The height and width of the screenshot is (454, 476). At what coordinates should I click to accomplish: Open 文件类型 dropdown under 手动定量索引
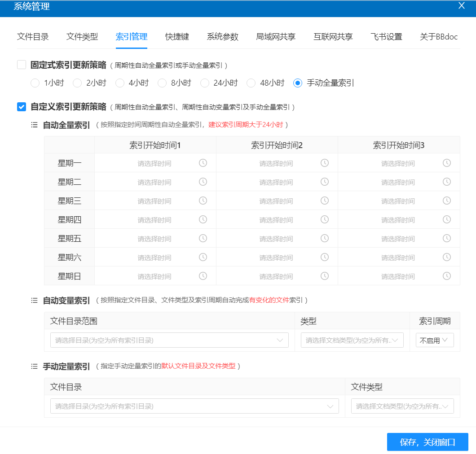click(x=402, y=406)
